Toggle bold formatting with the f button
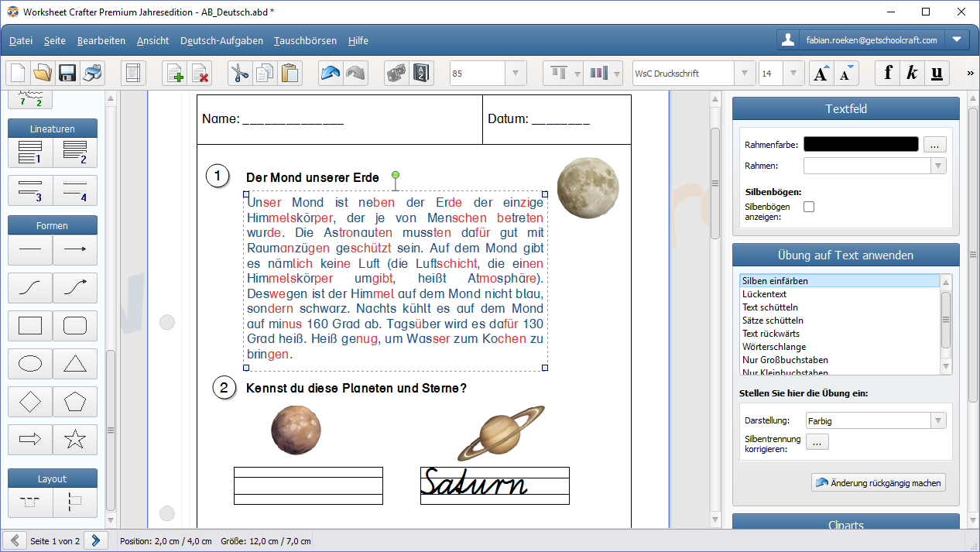 pyautogui.click(x=888, y=74)
